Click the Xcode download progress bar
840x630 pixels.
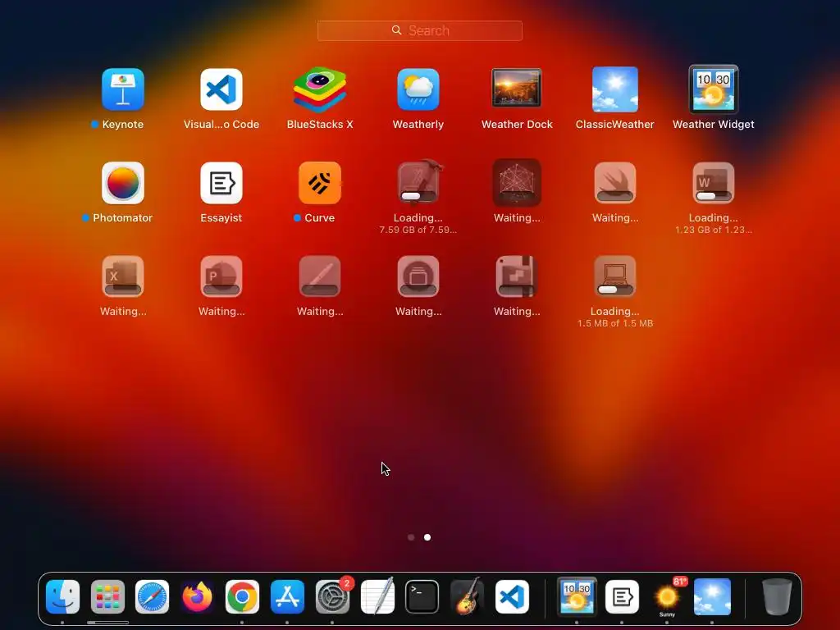tap(418, 196)
